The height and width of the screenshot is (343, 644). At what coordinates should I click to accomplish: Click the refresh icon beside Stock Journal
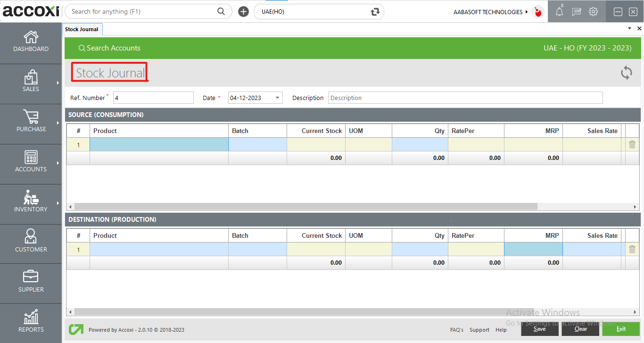(x=626, y=73)
